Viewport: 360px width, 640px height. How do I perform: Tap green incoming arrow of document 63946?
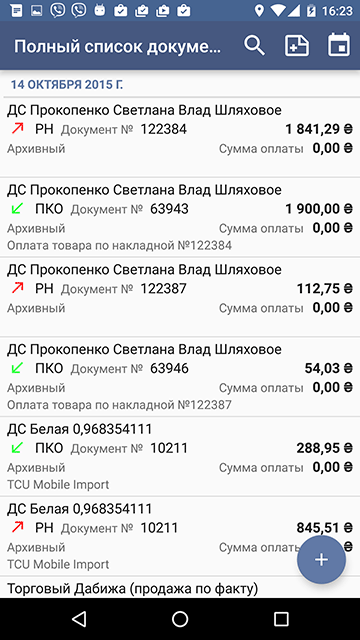pyautogui.click(x=18, y=368)
